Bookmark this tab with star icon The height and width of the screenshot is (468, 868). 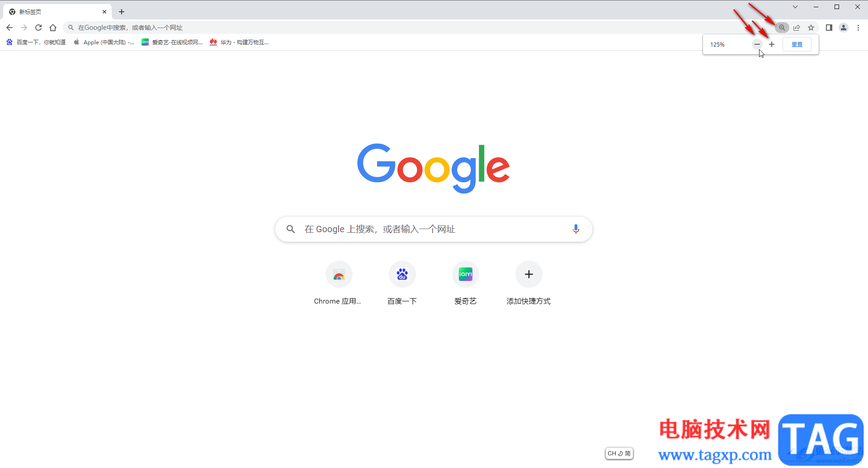[811, 28]
